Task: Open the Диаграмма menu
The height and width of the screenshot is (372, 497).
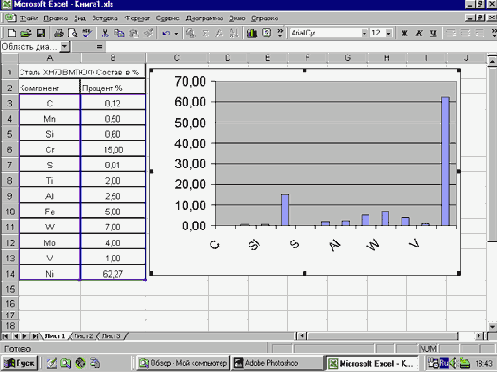Action: coord(204,18)
